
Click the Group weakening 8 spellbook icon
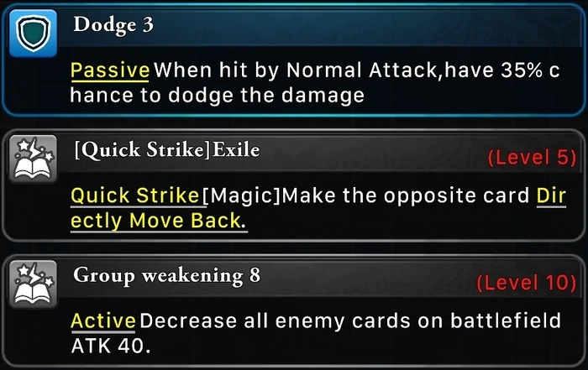coord(33,284)
